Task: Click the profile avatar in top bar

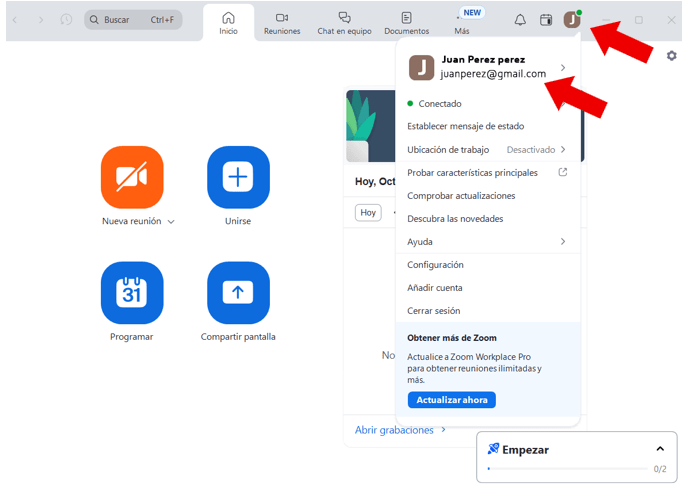Action: tap(571, 20)
